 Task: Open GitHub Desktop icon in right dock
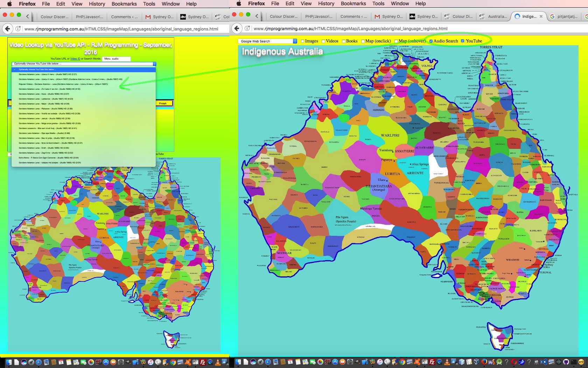(x=566, y=362)
